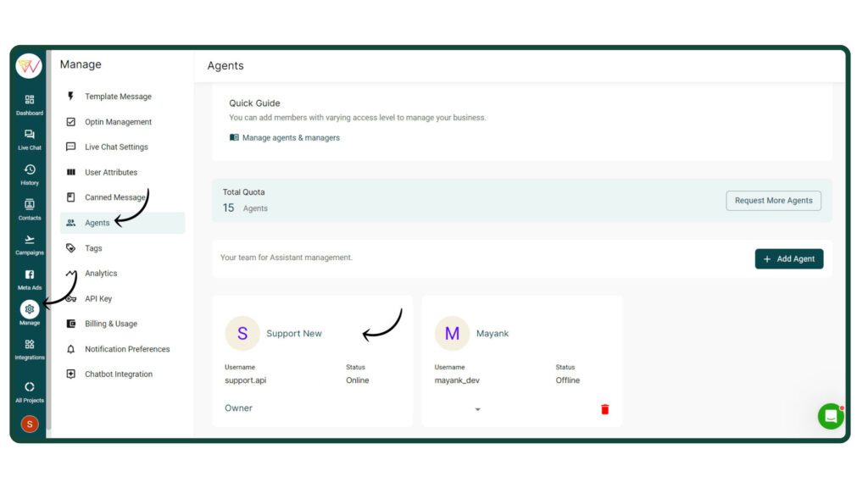Switch to All Projects view
Viewport: 868px width, 488px height.
coord(30,391)
